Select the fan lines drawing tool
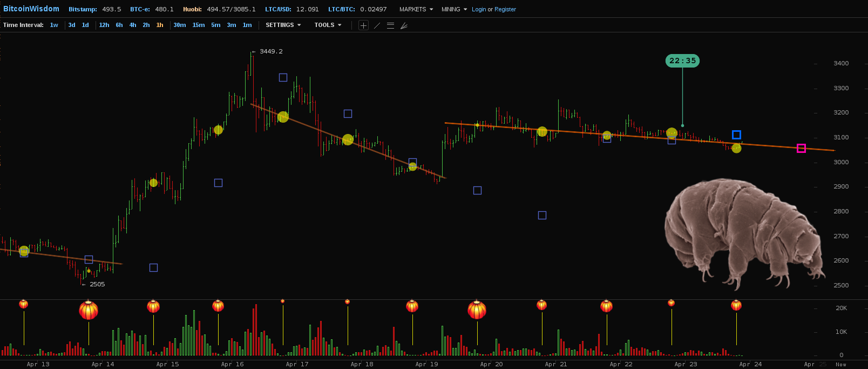This screenshot has width=868, height=369. (x=404, y=25)
